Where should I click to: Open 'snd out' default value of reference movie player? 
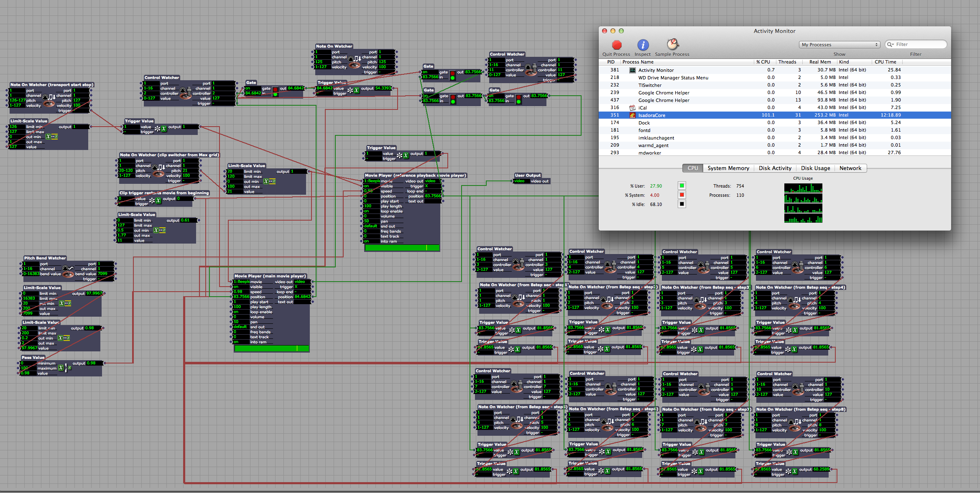(x=371, y=226)
